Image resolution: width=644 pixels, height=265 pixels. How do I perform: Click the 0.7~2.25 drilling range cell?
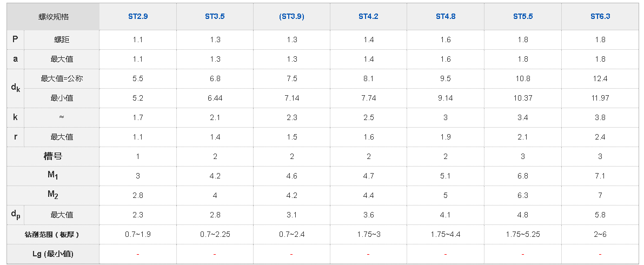[x=215, y=234]
